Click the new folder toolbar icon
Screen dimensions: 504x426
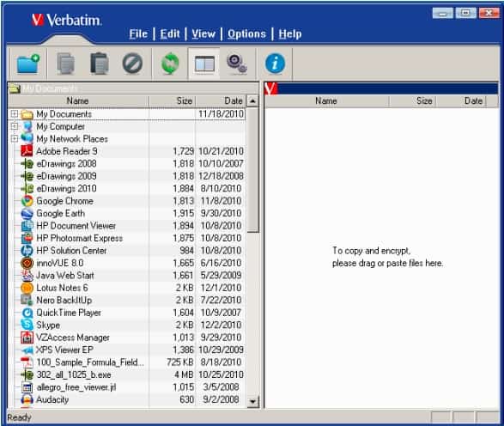(x=28, y=64)
